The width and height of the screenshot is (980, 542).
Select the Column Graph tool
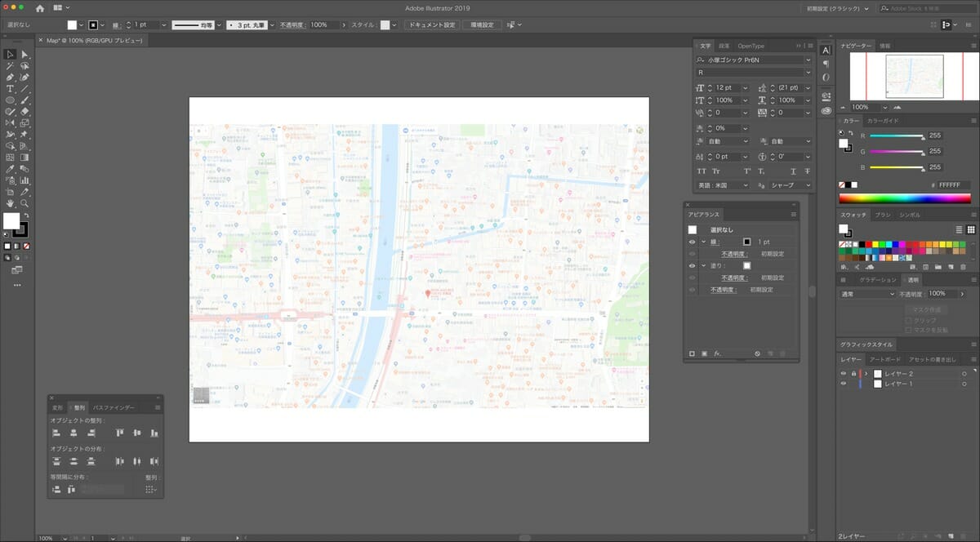[x=24, y=180]
